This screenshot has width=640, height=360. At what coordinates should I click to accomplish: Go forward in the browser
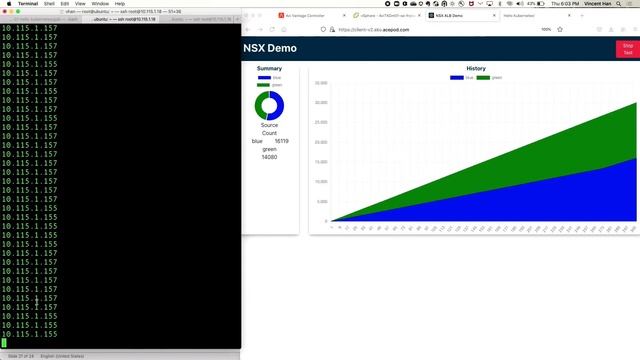tap(260, 29)
